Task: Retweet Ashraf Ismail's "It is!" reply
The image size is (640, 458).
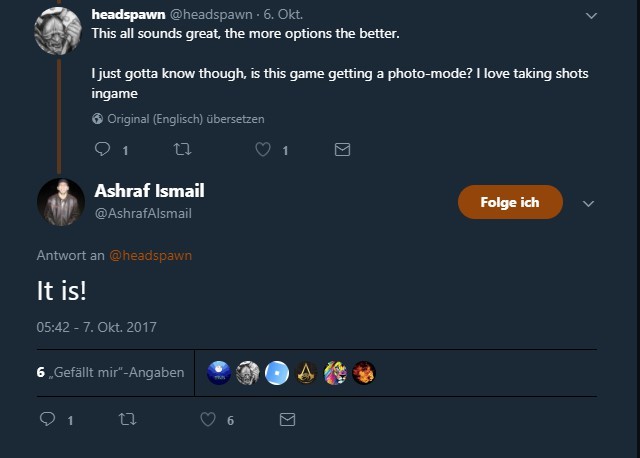Action: click(127, 419)
